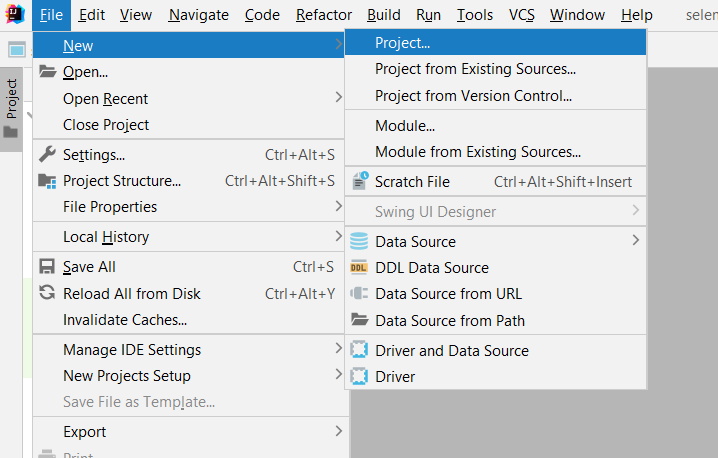Viewport: 718px width, 458px height.
Task: Select Invalidate Caches... menu entry
Action: click(125, 320)
